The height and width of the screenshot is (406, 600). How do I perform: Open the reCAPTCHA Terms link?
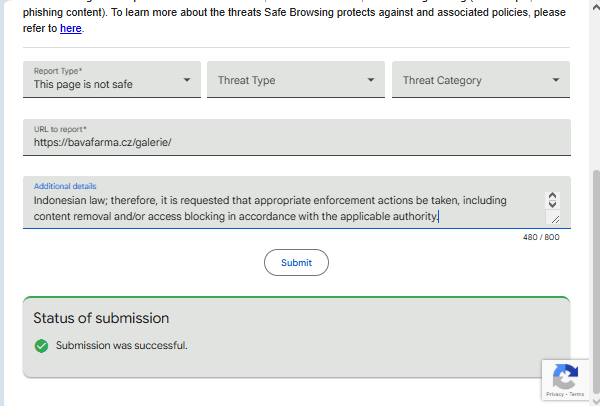[x=577, y=395]
